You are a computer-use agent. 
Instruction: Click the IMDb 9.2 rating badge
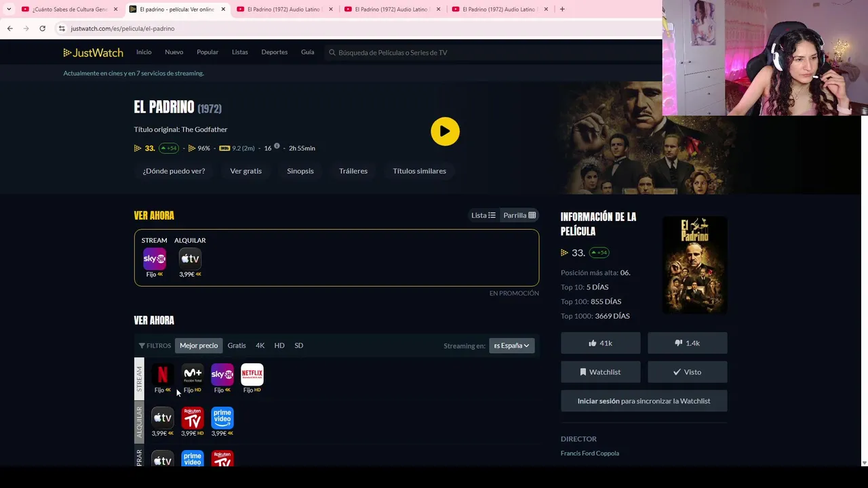(237, 148)
